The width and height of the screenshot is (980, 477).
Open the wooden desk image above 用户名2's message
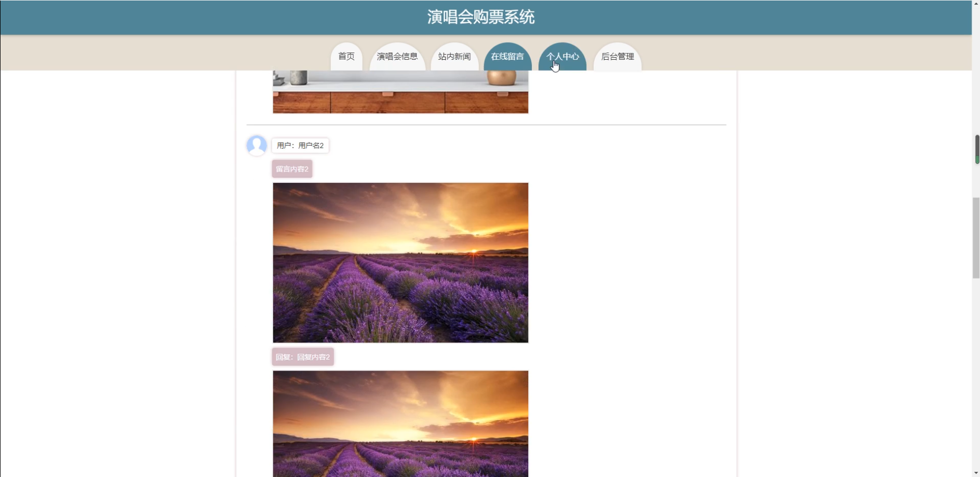tap(400, 92)
